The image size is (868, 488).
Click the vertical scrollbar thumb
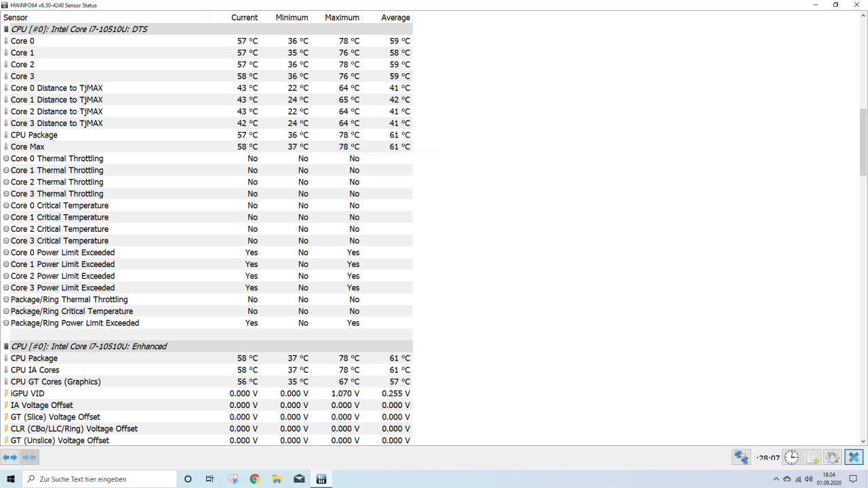(x=863, y=142)
